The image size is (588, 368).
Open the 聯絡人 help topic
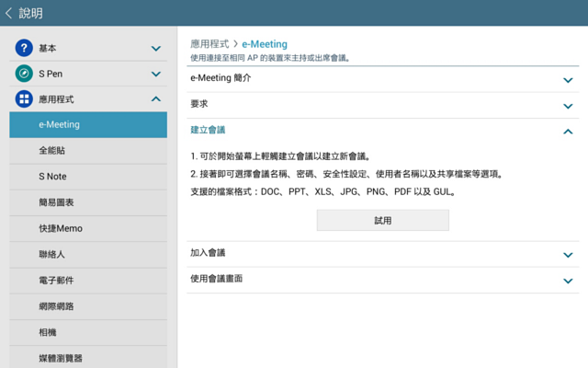pyautogui.click(x=88, y=254)
